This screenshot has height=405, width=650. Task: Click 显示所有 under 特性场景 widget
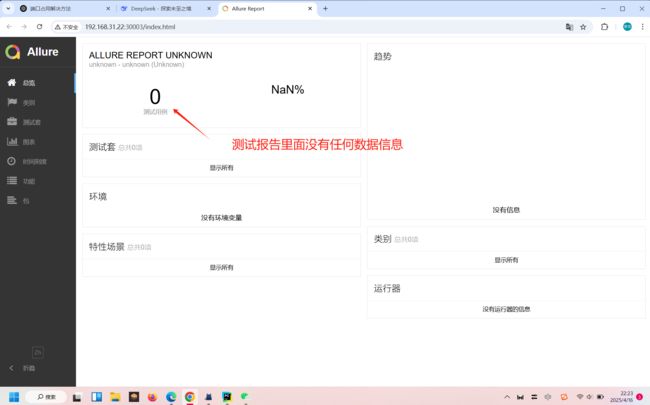221,267
